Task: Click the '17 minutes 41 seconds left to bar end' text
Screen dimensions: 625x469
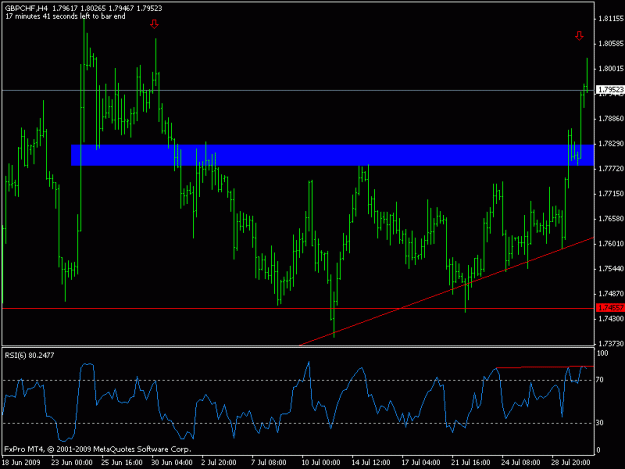Action: [65, 17]
